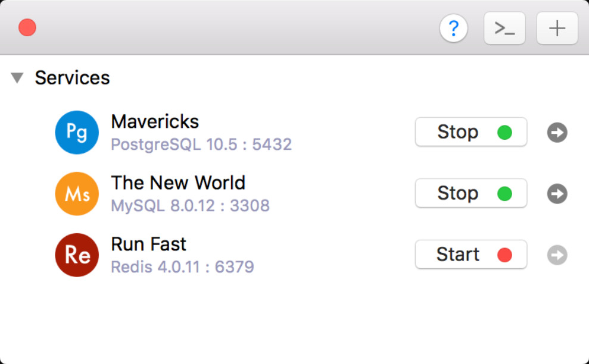Open the terminal command-line toolbar icon

(x=504, y=28)
